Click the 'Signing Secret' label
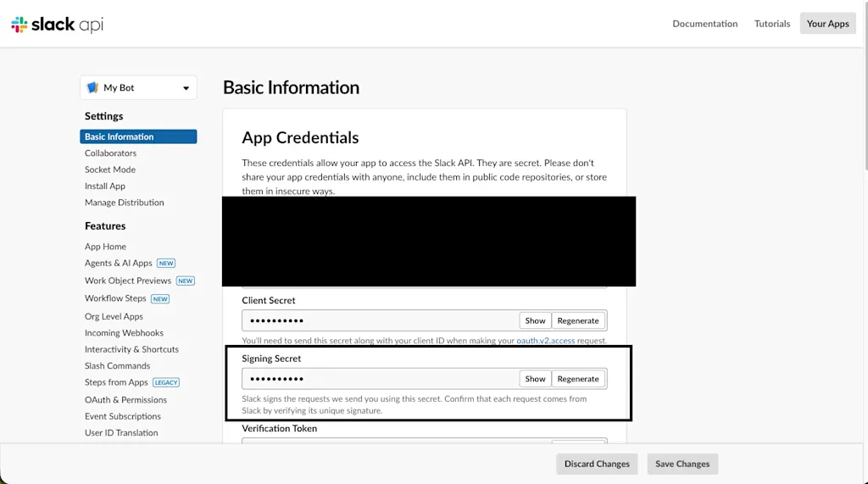Screen dimensions: 868x484 point(271,359)
